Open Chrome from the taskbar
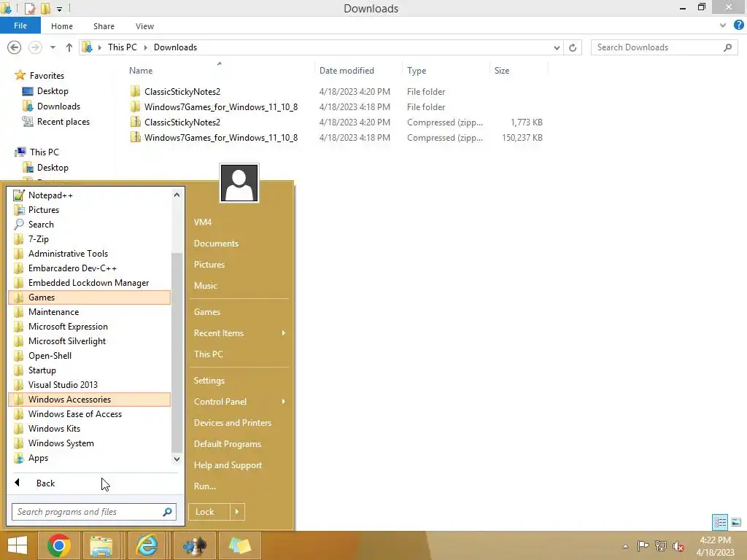747x560 pixels. 59,545
